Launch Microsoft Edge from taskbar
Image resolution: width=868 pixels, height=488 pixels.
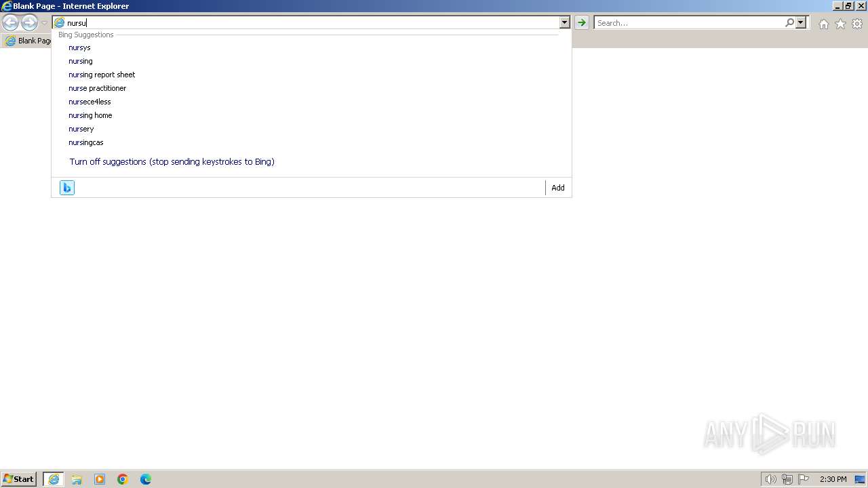[146, 479]
